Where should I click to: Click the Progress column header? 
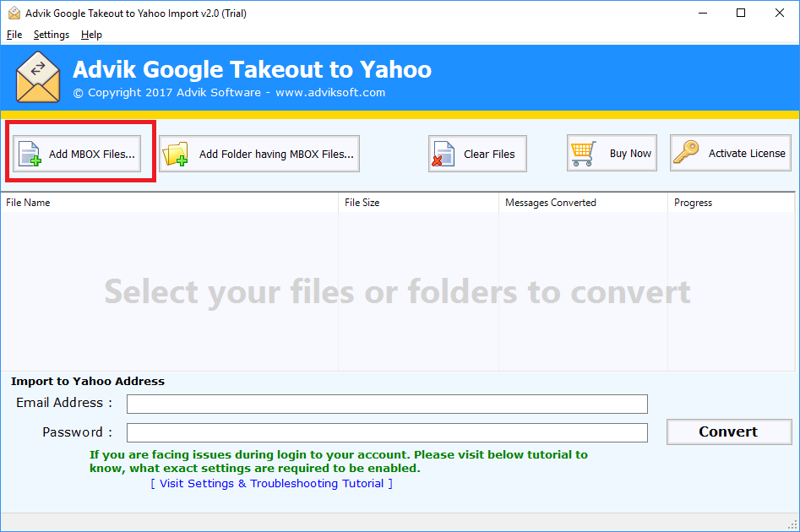click(731, 203)
